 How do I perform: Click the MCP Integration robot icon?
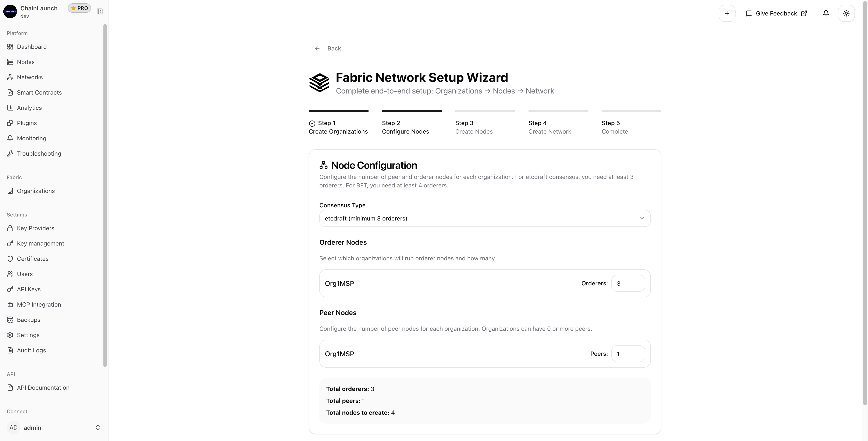(x=10, y=305)
